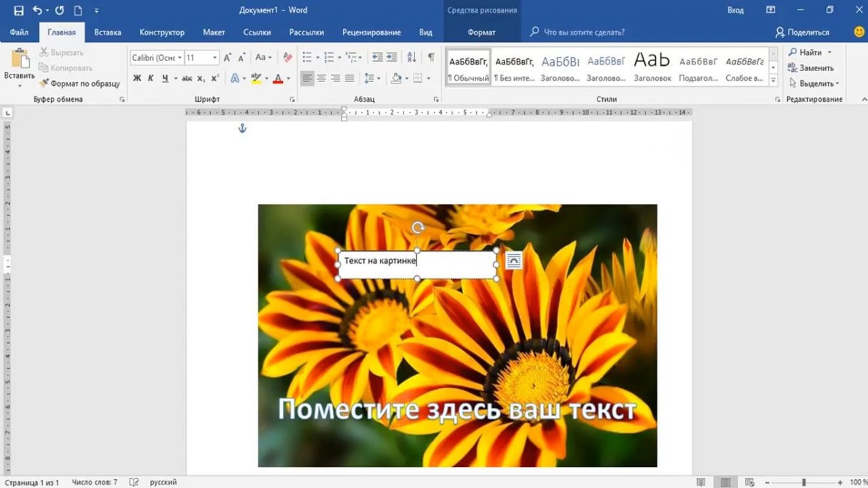The height and width of the screenshot is (488, 868).
Task: Insert a numbered list
Action: [x=329, y=58]
